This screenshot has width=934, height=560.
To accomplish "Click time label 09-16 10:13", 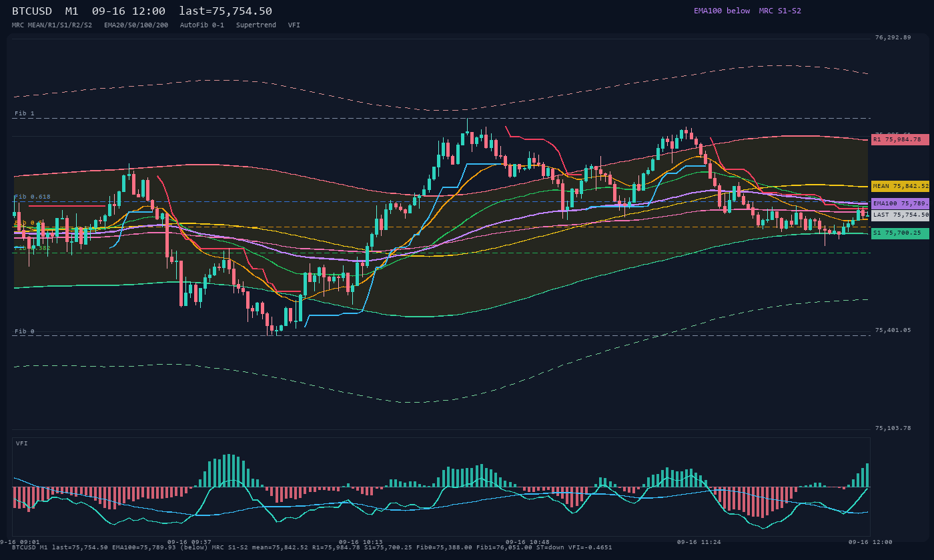I will (x=361, y=542).
